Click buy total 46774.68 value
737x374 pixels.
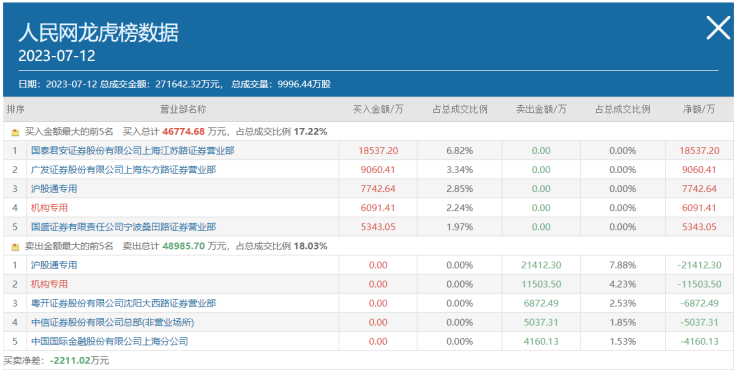(x=183, y=132)
